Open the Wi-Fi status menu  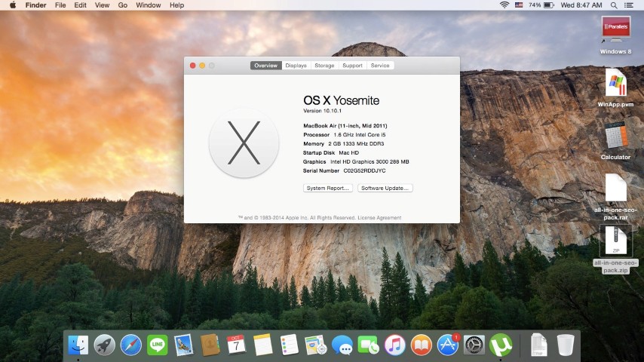(504, 5)
